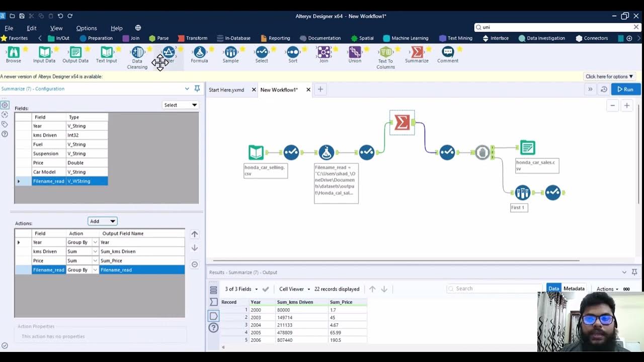Open the Help menu
644x362 pixels.
(x=117, y=28)
